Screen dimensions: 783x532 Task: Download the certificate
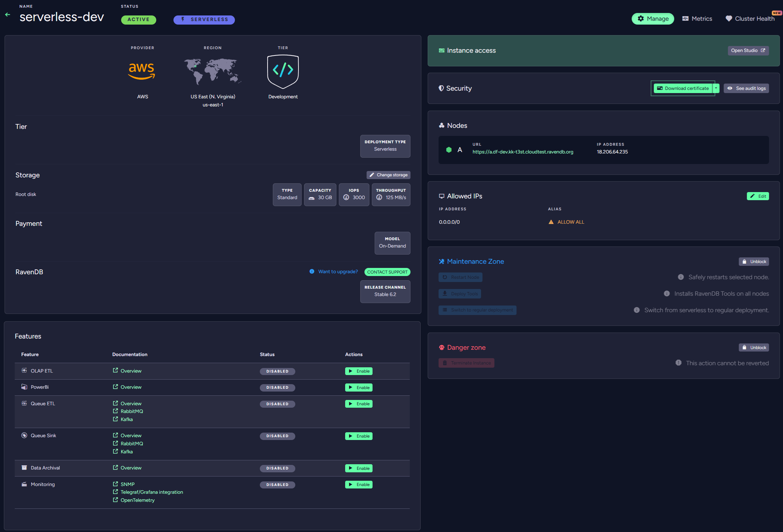[683, 88]
